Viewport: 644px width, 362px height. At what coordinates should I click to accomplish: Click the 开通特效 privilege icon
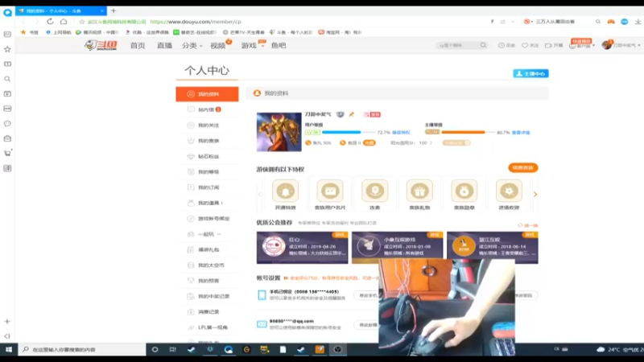pos(286,191)
